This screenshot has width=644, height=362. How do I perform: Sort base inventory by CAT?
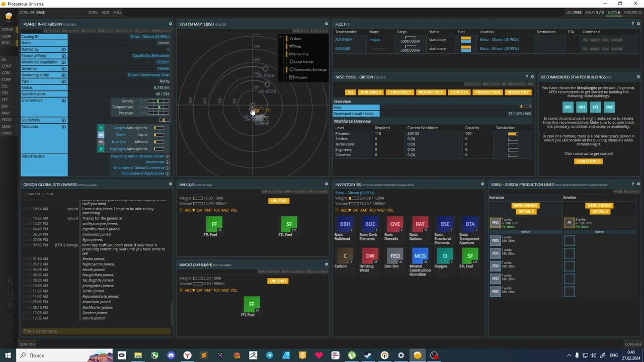(356, 210)
